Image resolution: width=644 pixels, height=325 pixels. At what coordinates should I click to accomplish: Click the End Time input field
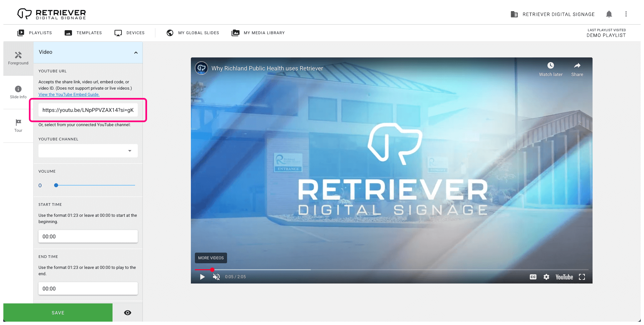click(x=88, y=288)
